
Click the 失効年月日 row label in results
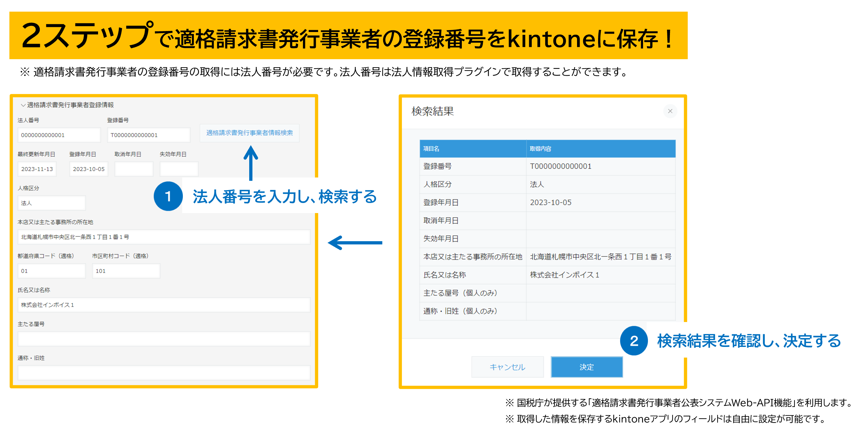pyautogui.click(x=441, y=239)
